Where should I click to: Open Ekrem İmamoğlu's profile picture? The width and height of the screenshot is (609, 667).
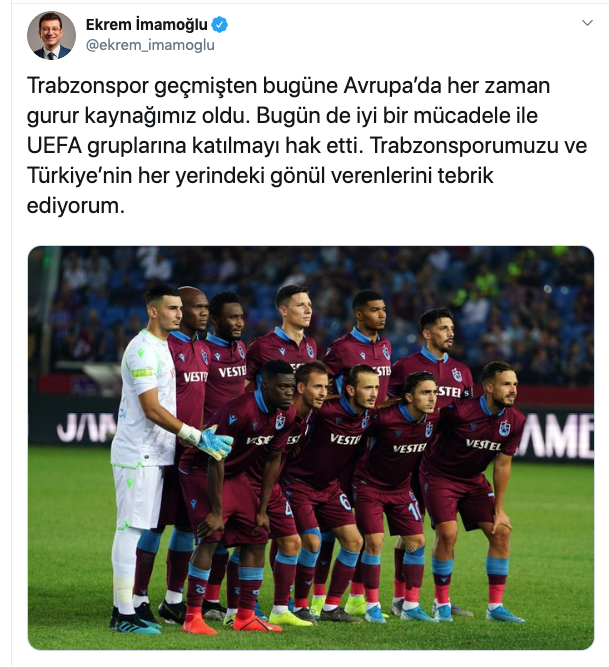click(51, 35)
